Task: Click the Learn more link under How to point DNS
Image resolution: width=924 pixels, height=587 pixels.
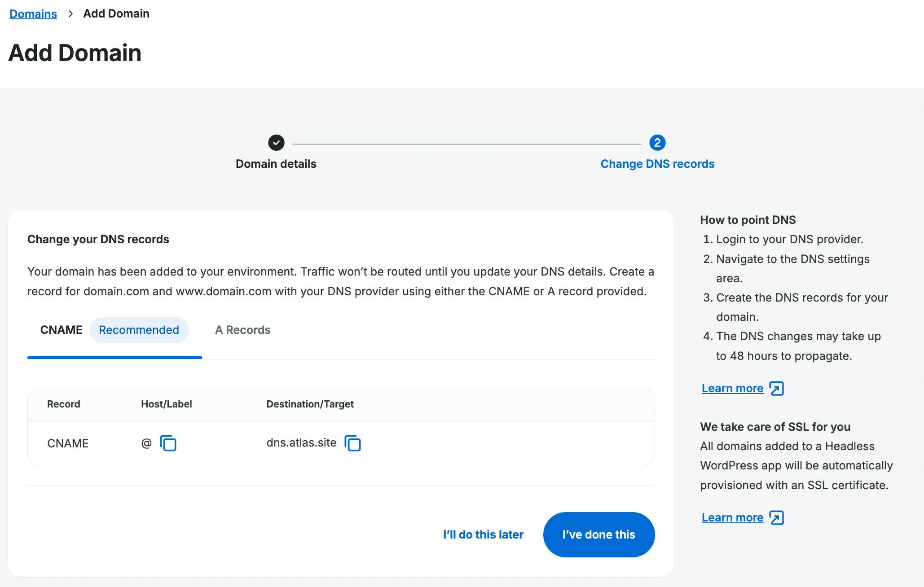Action: pos(732,388)
